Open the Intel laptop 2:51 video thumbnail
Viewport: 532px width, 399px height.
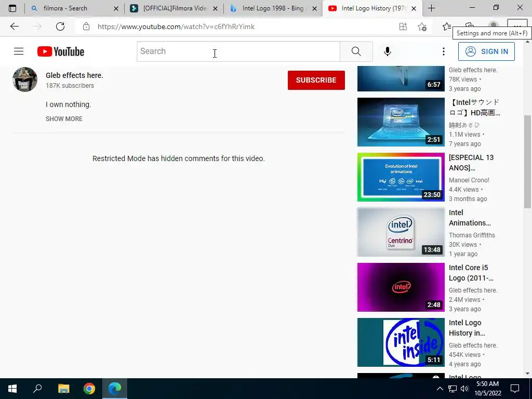tap(401, 122)
